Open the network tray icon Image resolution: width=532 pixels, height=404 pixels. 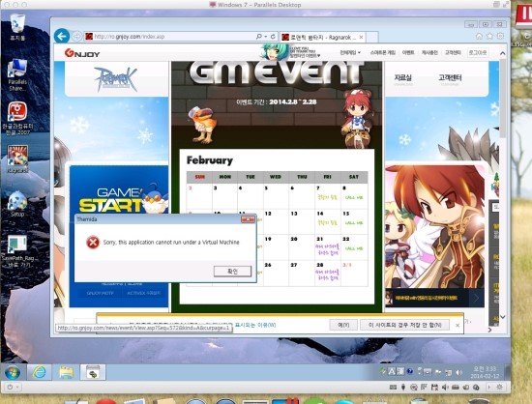[x=449, y=372]
